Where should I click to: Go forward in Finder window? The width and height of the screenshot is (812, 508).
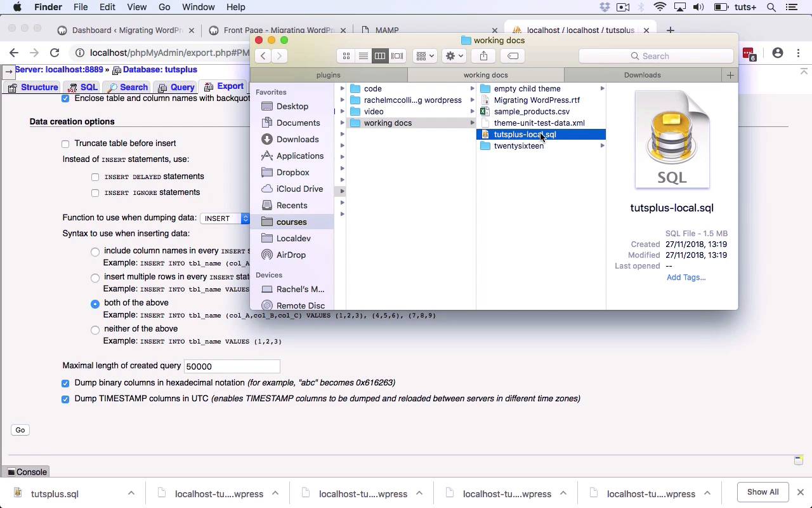click(279, 56)
